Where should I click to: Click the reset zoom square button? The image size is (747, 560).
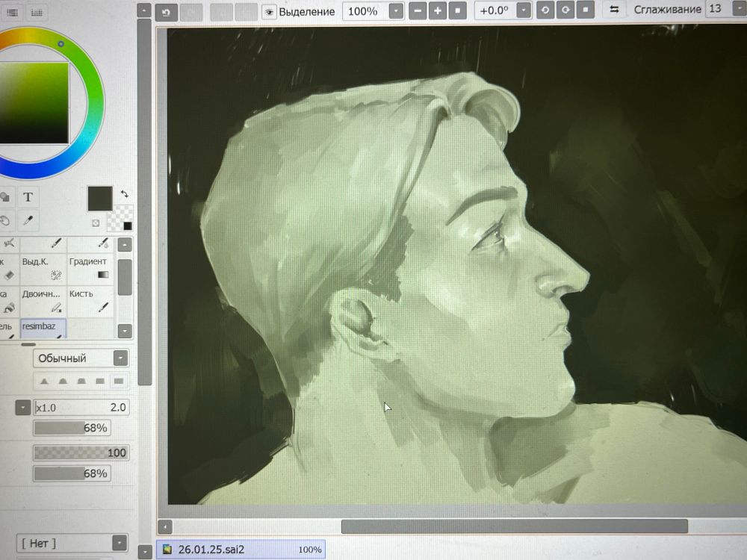point(457,10)
